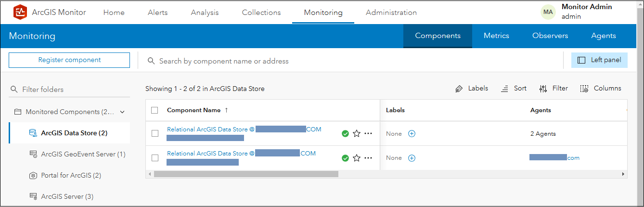This screenshot has height=207, width=644.
Task: Select all components with header checkbox
Action: (x=155, y=110)
